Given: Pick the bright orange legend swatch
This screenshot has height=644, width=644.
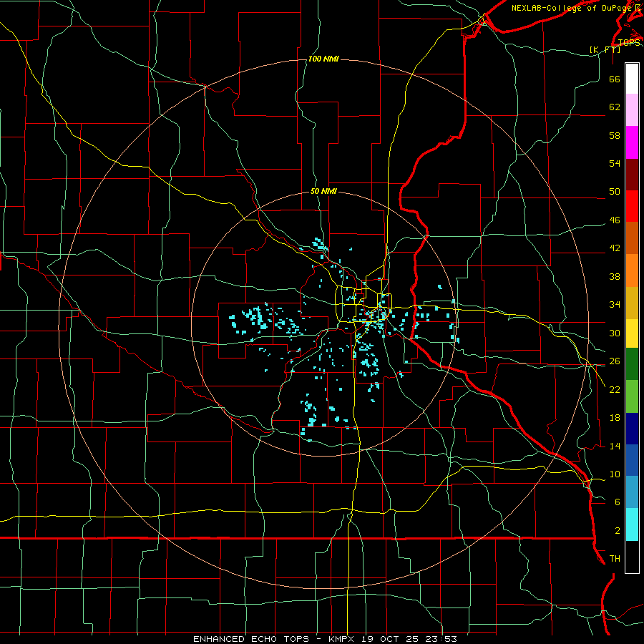Looking at the screenshot, I should click(632, 270).
